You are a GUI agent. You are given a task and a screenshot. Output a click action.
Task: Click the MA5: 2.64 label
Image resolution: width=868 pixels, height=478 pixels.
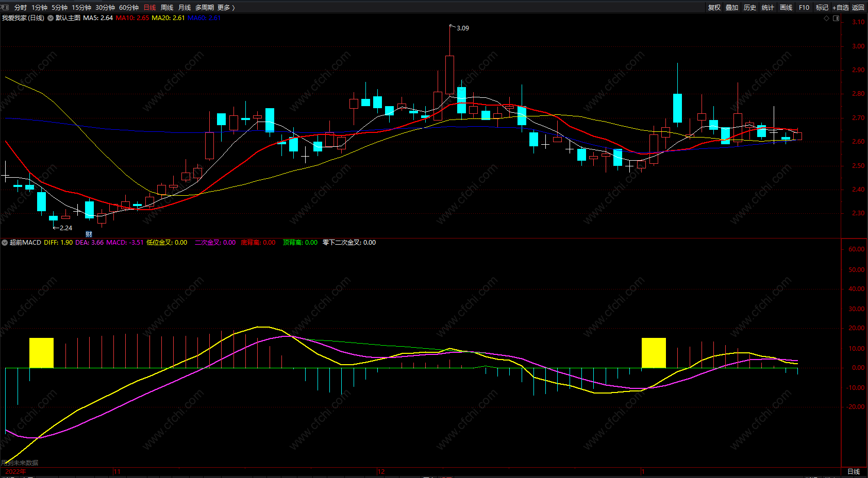[98, 18]
